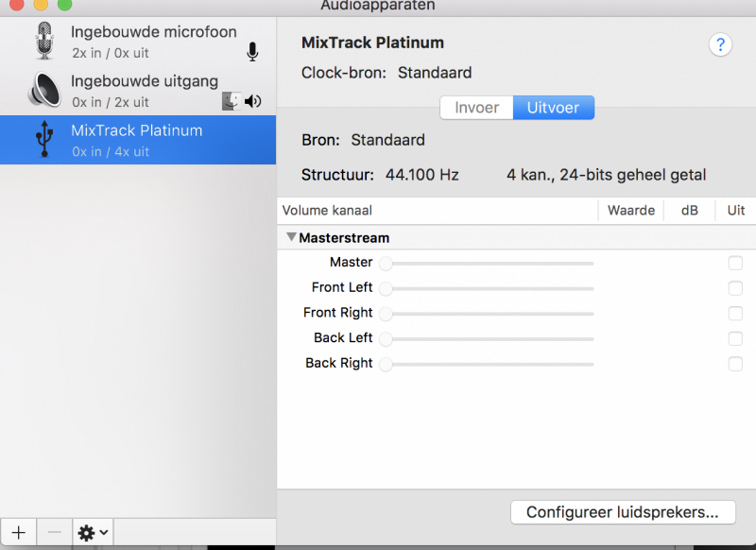Click the green zoom window button
This screenshot has width=756, height=550.
(64, 5)
